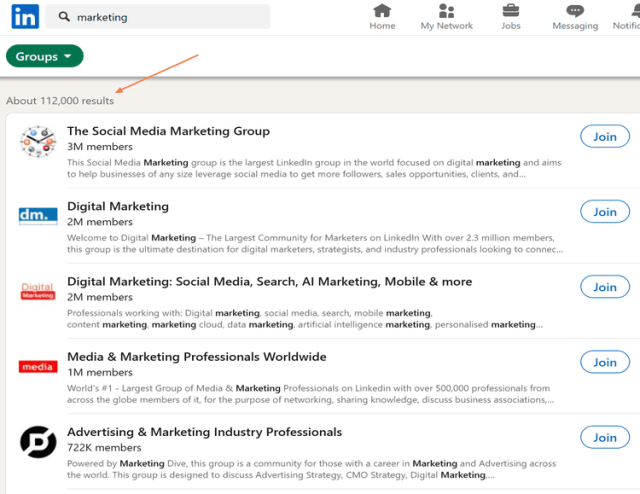The width and height of the screenshot is (640, 494).
Task: Click description starting 'Powered by Marketing Dive'
Action: pos(311,469)
